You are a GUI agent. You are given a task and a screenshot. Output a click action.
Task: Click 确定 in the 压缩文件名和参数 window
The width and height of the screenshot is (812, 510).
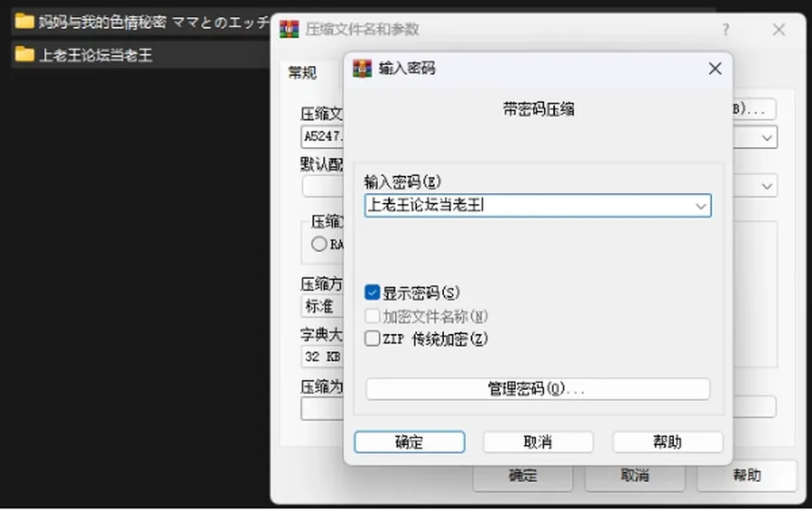click(523, 475)
